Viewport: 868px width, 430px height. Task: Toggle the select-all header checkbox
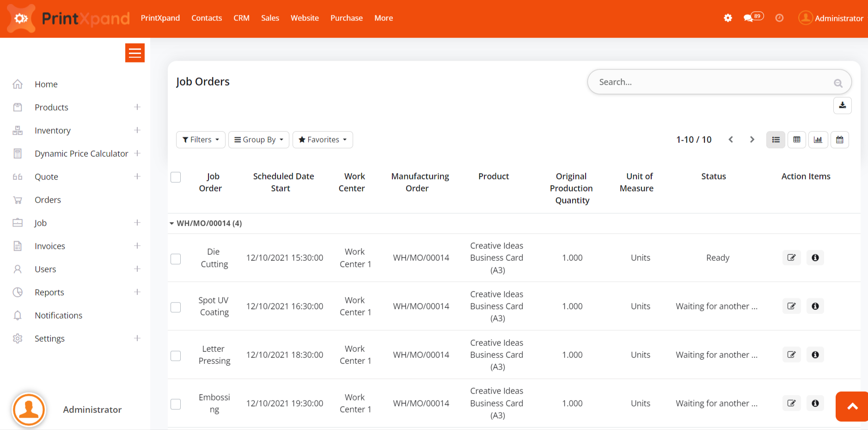pyautogui.click(x=176, y=177)
